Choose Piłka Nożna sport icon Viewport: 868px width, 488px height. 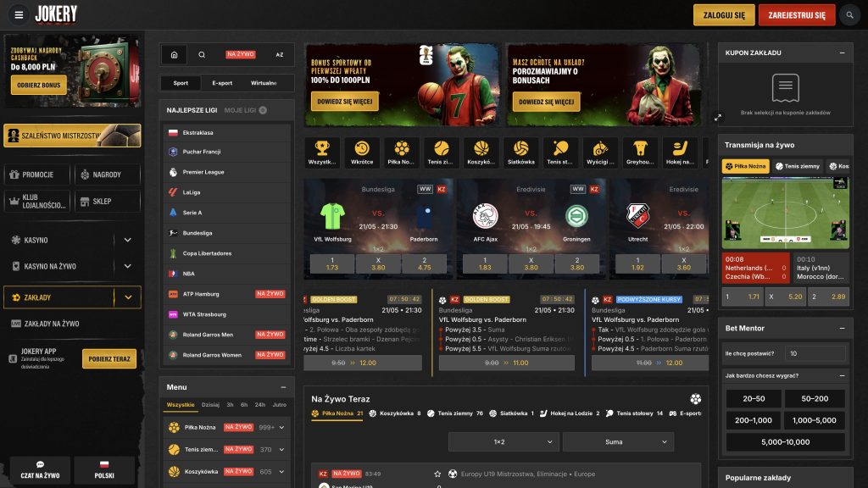401,152
